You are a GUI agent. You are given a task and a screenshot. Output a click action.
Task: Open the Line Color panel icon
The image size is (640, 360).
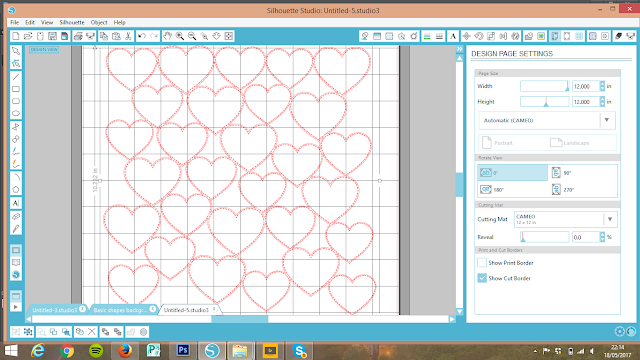pos(427,36)
